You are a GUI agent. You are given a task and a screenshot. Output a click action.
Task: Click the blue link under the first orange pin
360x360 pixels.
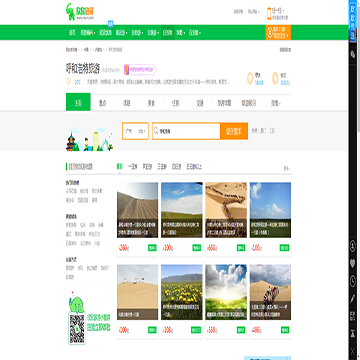click(x=259, y=82)
